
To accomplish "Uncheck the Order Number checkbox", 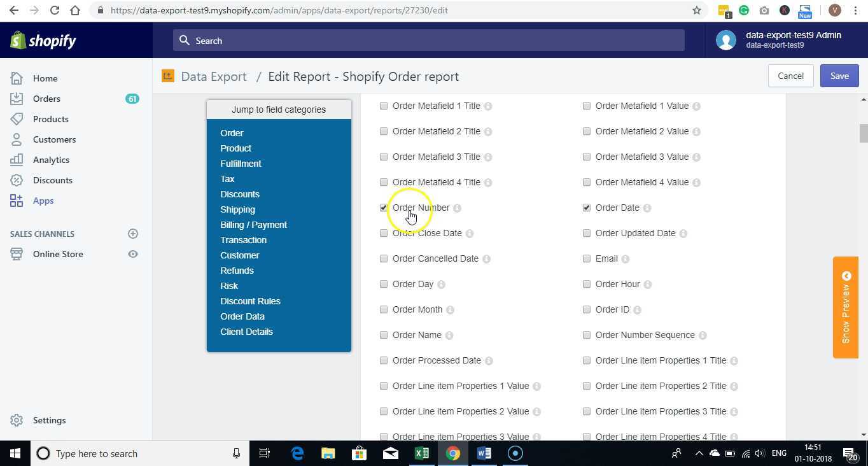I will pyautogui.click(x=384, y=208).
